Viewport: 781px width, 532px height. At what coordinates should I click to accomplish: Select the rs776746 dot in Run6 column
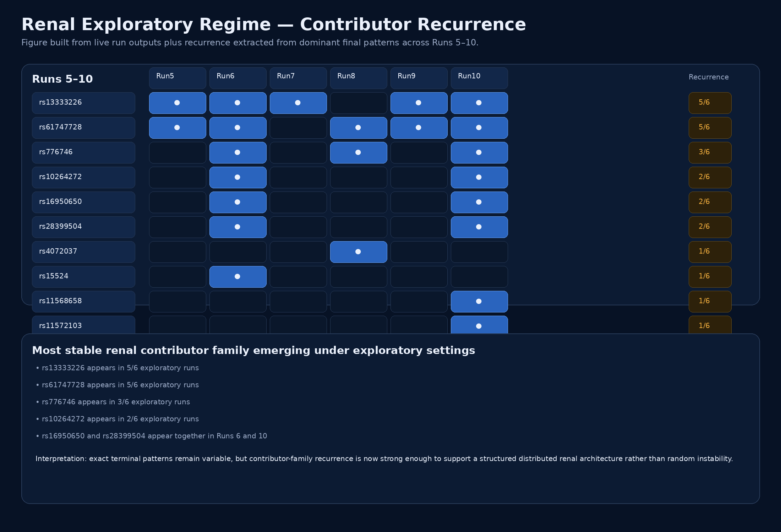[x=237, y=153]
